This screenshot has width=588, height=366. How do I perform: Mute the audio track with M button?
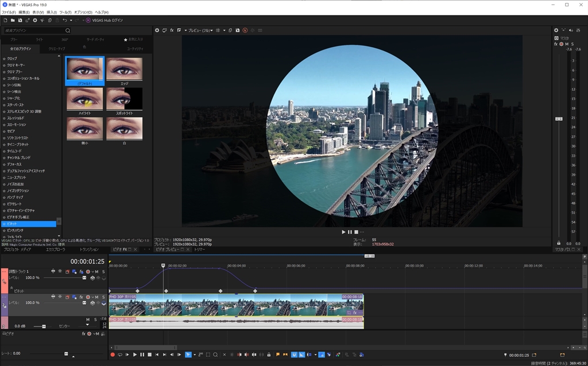88,319
